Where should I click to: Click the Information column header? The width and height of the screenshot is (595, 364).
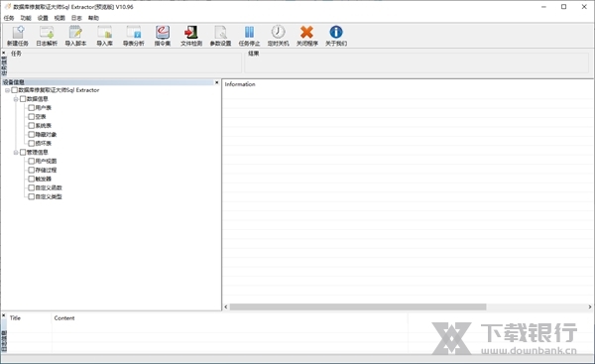(240, 84)
